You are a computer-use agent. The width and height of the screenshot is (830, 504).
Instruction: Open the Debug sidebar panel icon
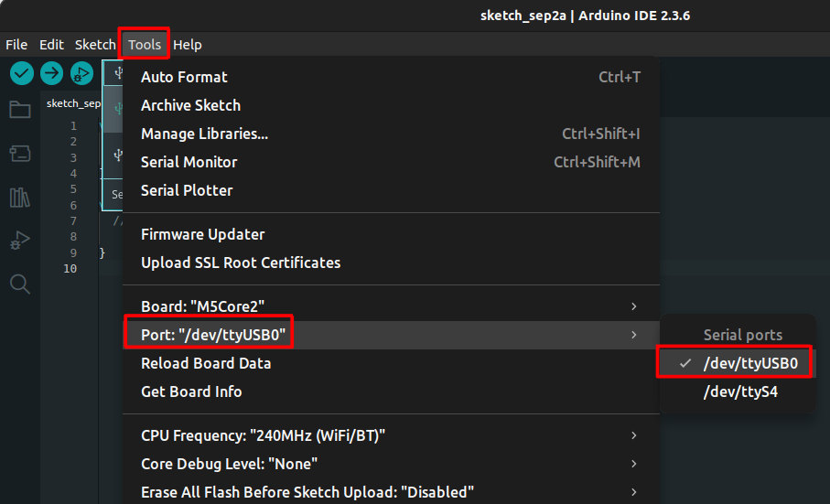pos(19,241)
